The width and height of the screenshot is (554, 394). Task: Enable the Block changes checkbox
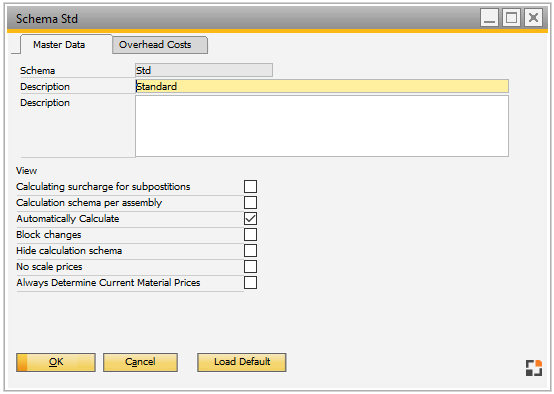pos(250,234)
